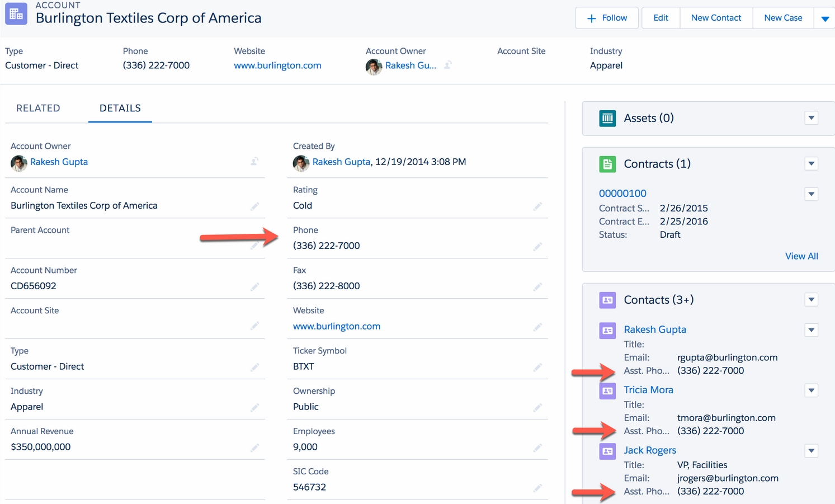Viewport: 835px width, 504px height.
Task: Create a New Contact
Action: 716,18
